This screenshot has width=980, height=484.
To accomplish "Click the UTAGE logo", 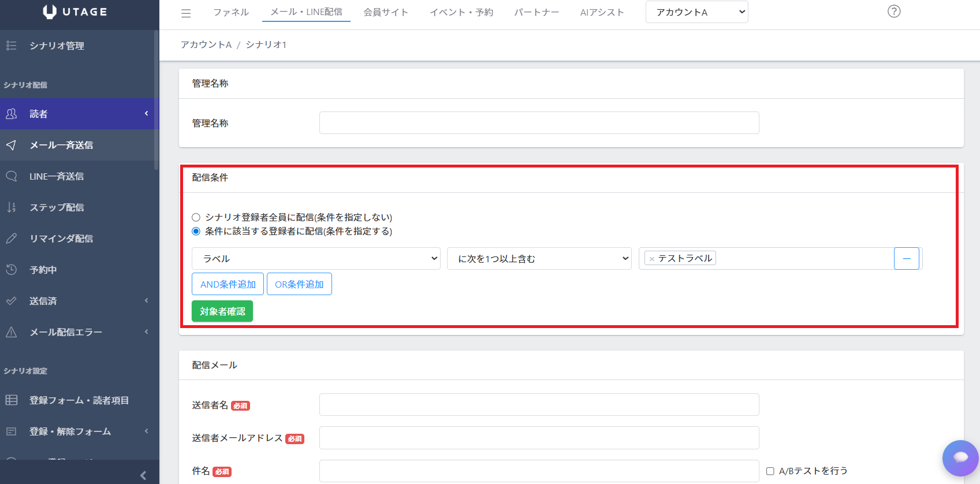I will click(x=75, y=12).
